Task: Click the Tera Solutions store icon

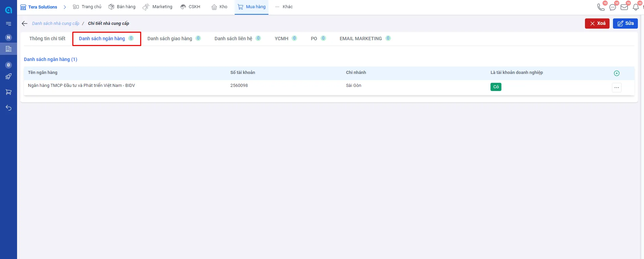Action: (23, 7)
